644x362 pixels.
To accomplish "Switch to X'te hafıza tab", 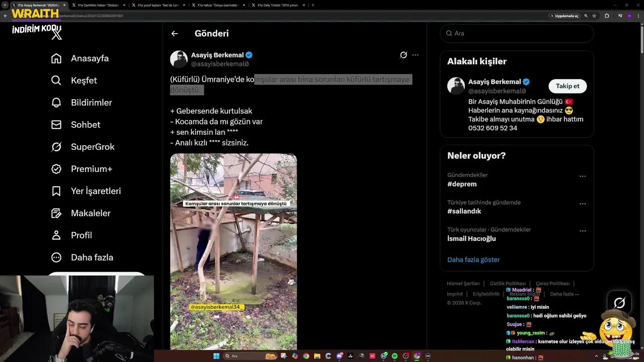I will (219, 5).
